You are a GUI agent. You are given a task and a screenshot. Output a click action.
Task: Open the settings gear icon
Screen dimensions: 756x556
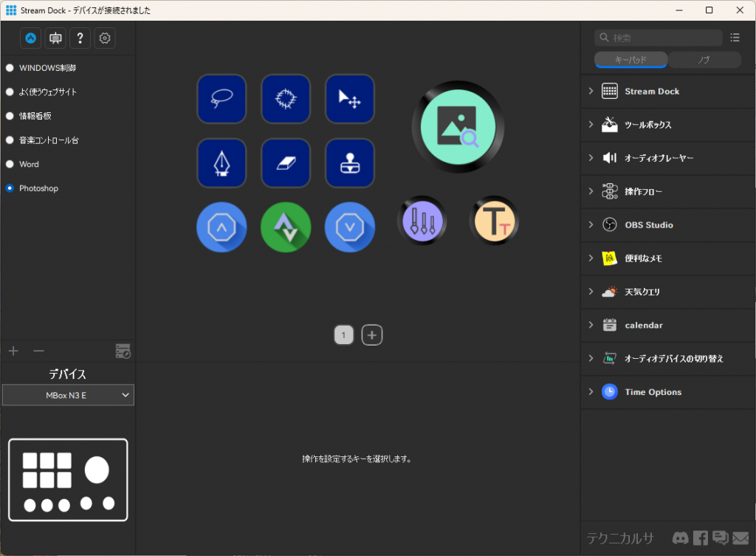click(x=105, y=38)
